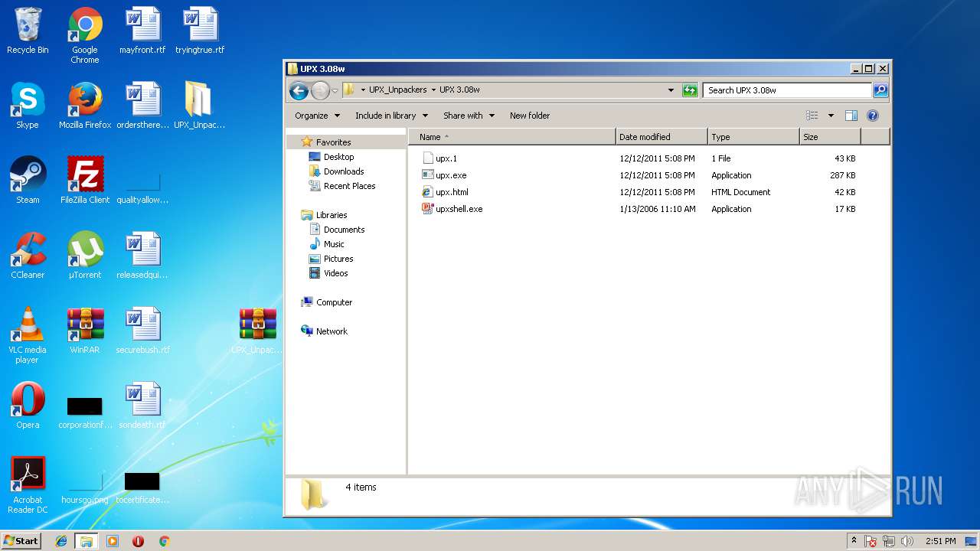Select sondeath.rtf desktop file
The height and width of the screenshot is (551, 980).
pos(142,406)
